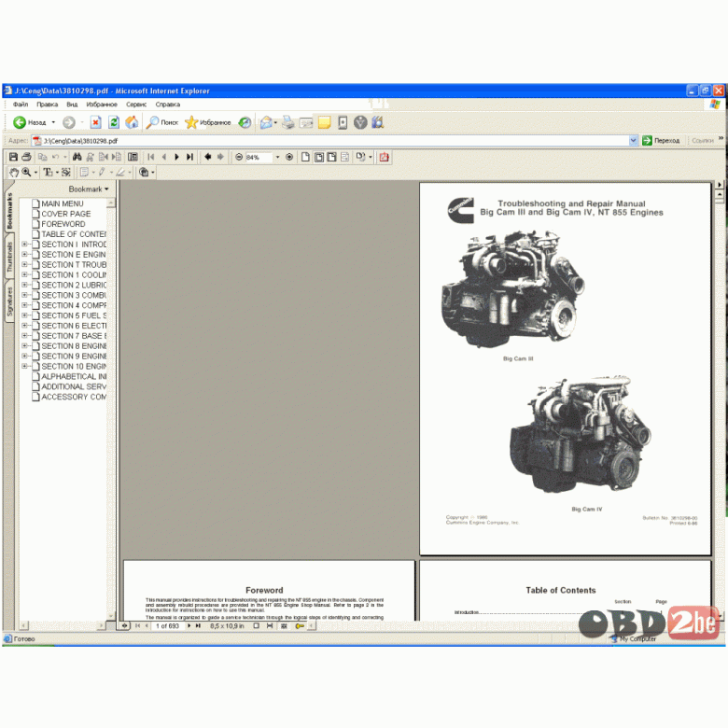728x728 pixels.
Task: Go to first page in Acrobat toolbar
Action: point(151,157)
